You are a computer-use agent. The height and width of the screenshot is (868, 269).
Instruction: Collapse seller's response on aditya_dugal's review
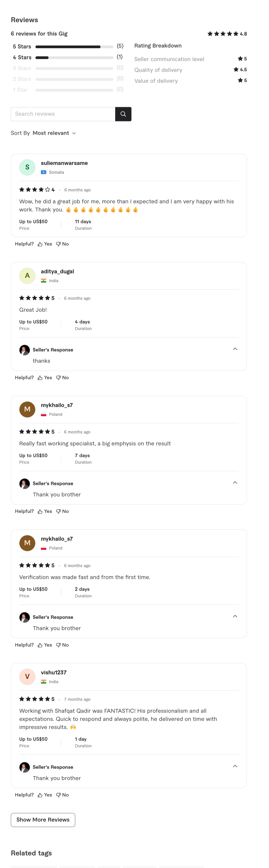(235, 349)
